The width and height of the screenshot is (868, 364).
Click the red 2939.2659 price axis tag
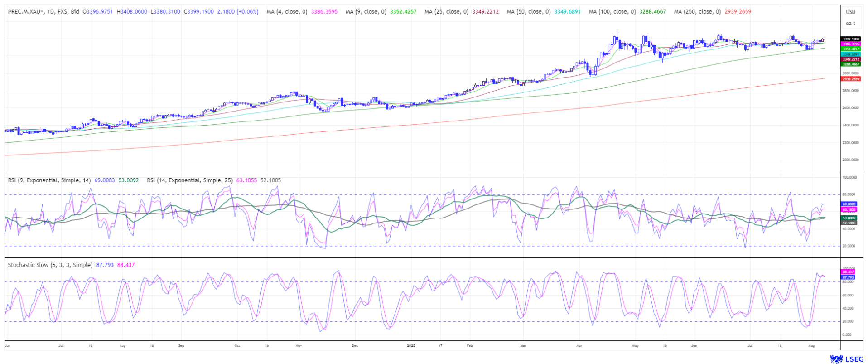point(850,79)
